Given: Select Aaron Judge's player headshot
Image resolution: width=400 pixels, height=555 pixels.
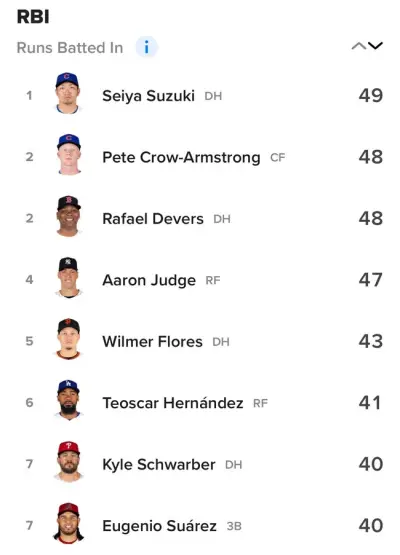Looking at the screenshot, I should pyautogui.click(x=68, y=278).
